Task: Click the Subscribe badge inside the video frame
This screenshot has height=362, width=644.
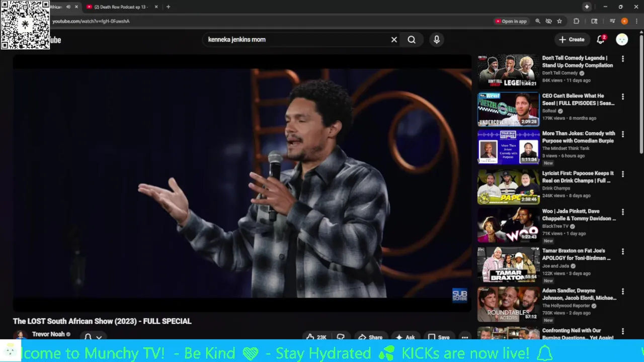Action: pyautogui.click(x=459, y=295)
